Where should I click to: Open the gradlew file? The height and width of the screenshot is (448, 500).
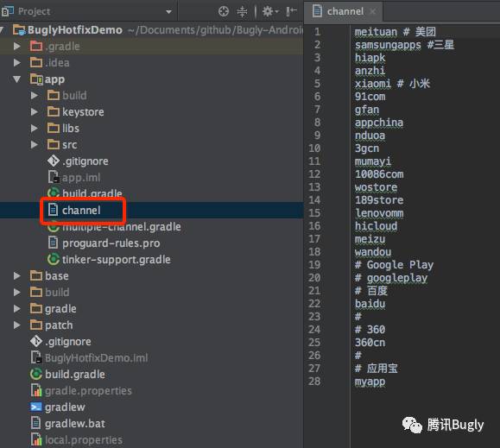(x=65, y=407)
